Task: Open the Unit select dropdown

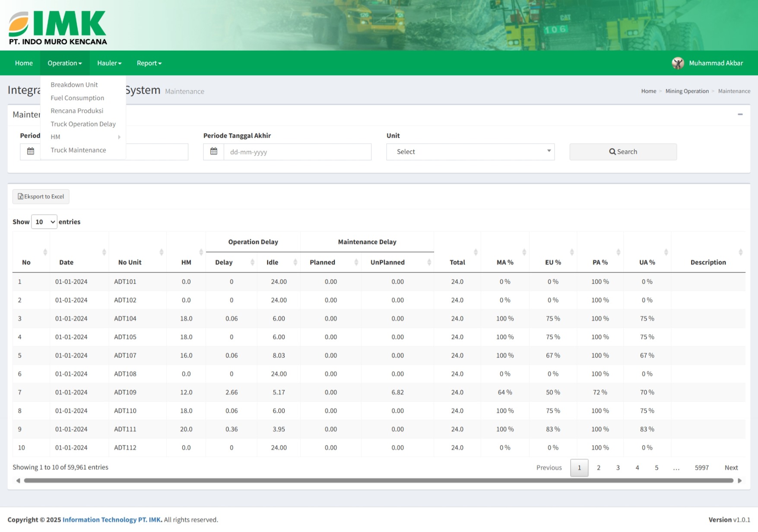Action: 470,152
